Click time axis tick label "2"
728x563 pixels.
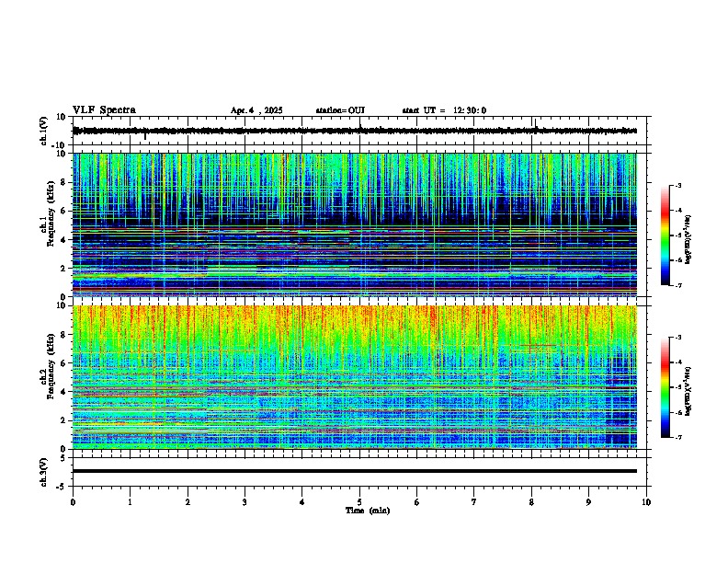point(188,502)
